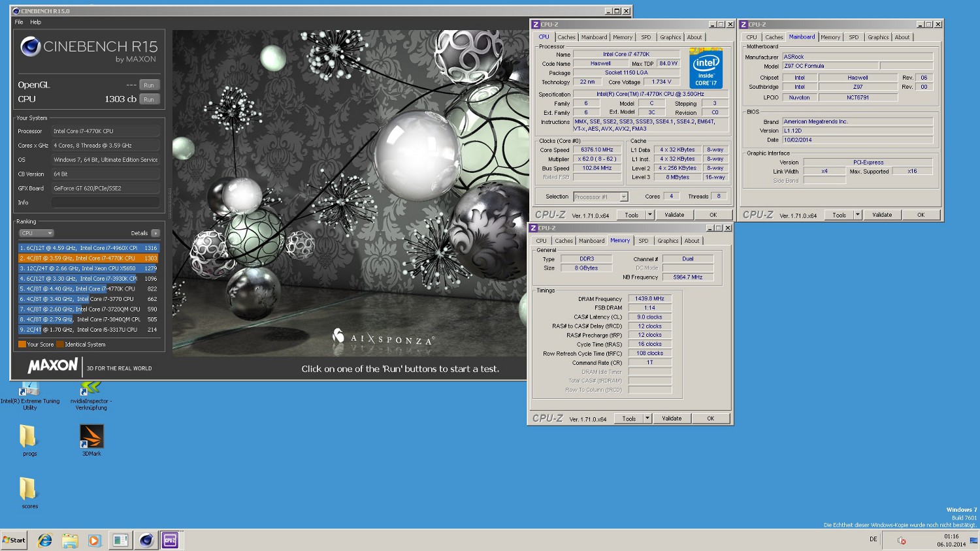Open the ranking CPU dropdown
The width and height of the screenshot is (980, 551).
pyautogui.click(x=36, y=233)
